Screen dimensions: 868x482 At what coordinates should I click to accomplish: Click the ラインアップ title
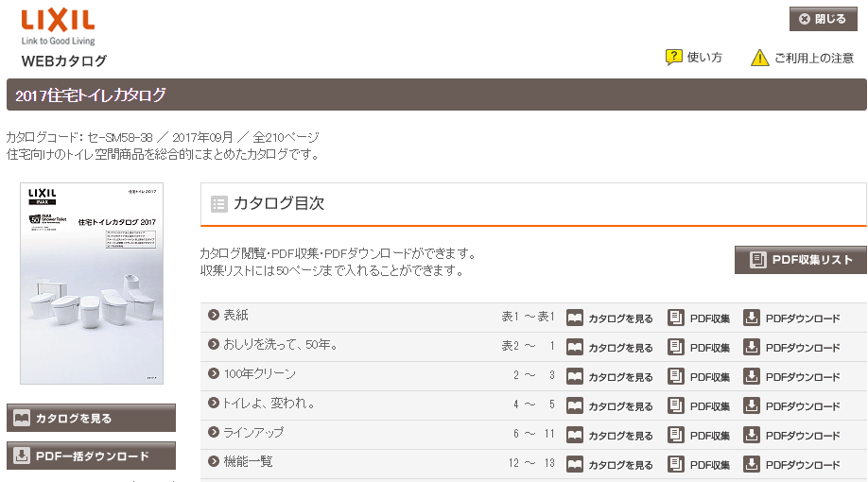253,432
